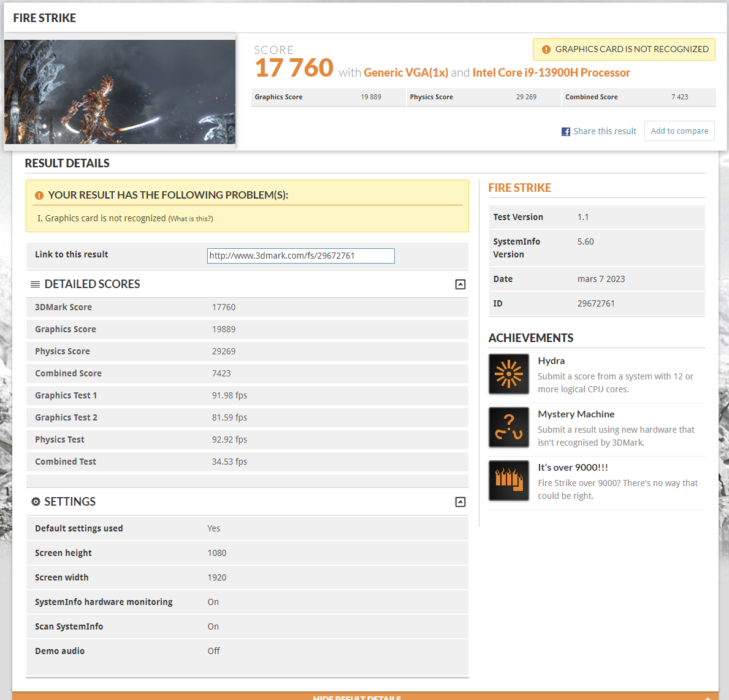729x700 pixels.
Task: Click Scan SystemInfo value On
Action: coord(213,626)
